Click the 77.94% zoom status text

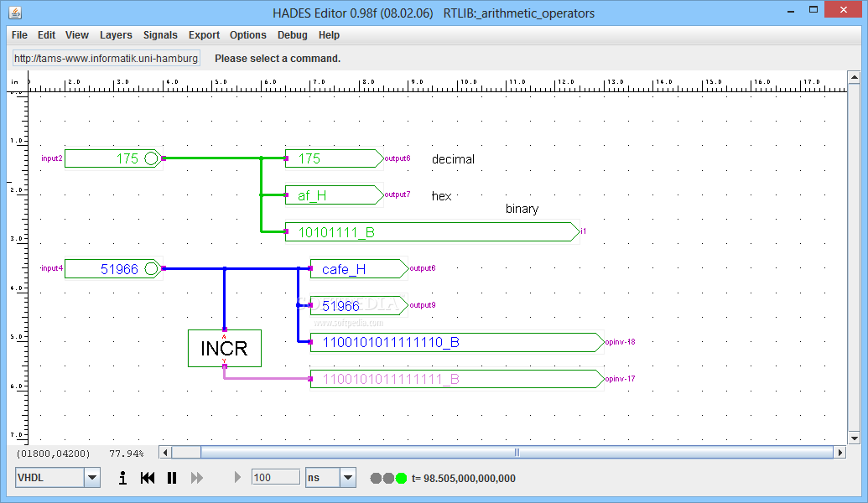click(126, 454)
